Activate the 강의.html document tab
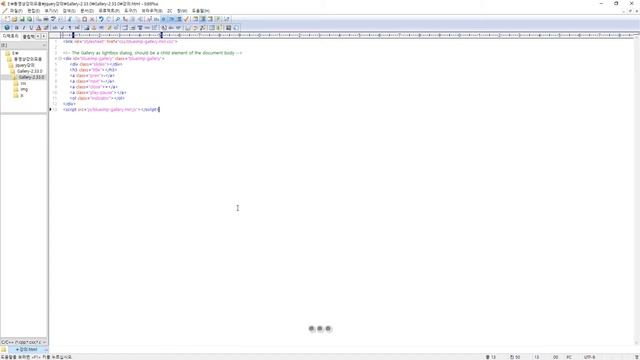Image resolution: width=640 pixels, height=360 pixels. 27,349
